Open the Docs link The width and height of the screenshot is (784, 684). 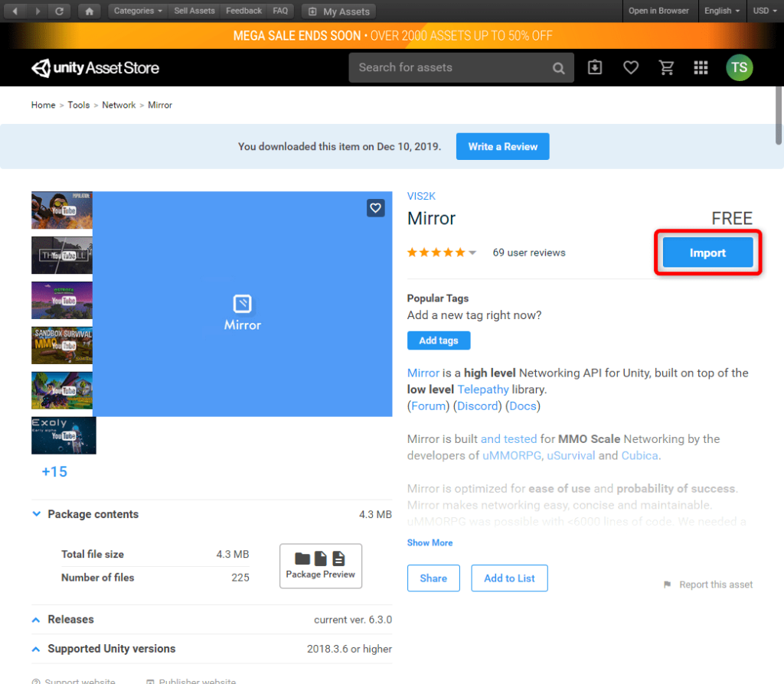[522, 406]
